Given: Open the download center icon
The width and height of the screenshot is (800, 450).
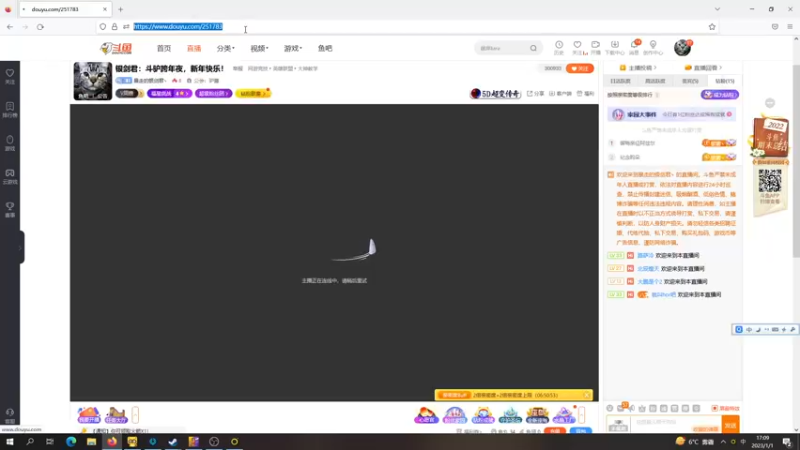Looking at the screenshot, I should (614, 47).
